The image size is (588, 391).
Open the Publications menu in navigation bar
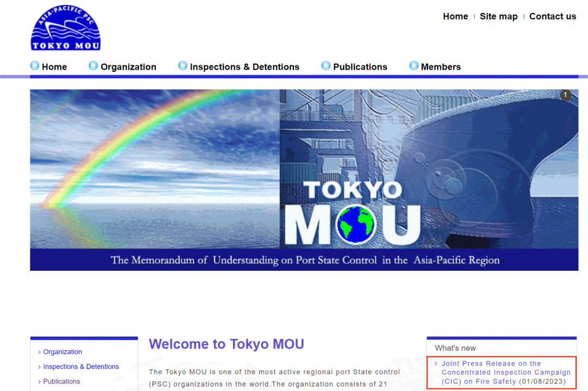(360, 67)
